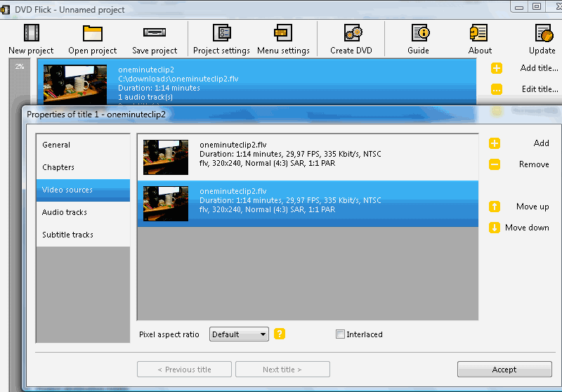This screenshot has height=392, width=562.
Task: Click the selected source's oneminuteclip2.flv filename
Action: pos(233,191)
